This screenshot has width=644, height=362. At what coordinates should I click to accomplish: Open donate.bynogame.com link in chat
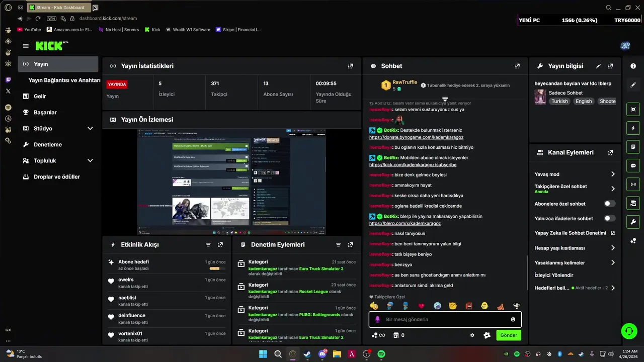(x=416, y=137)
